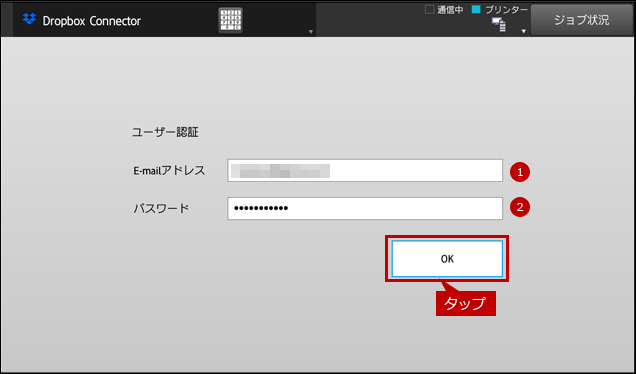The width and height of the screenshot is (636, 374).
Task: Expand the printer status dropdown arrow
Action: click(524, 31)
